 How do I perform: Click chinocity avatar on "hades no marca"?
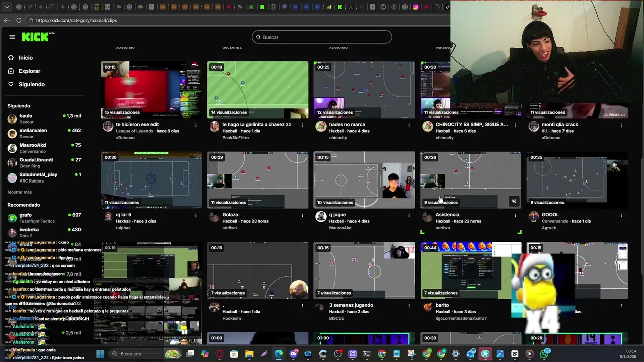[321, 126]
